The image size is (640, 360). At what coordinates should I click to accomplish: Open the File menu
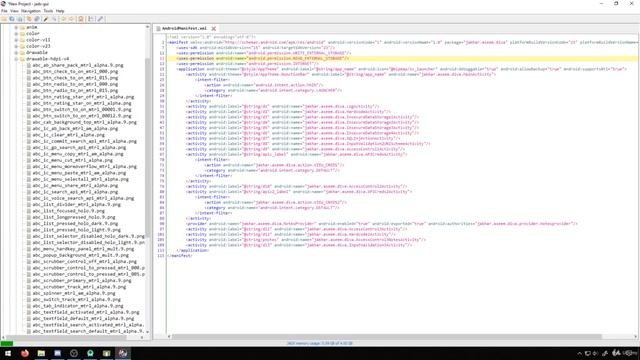4,11
